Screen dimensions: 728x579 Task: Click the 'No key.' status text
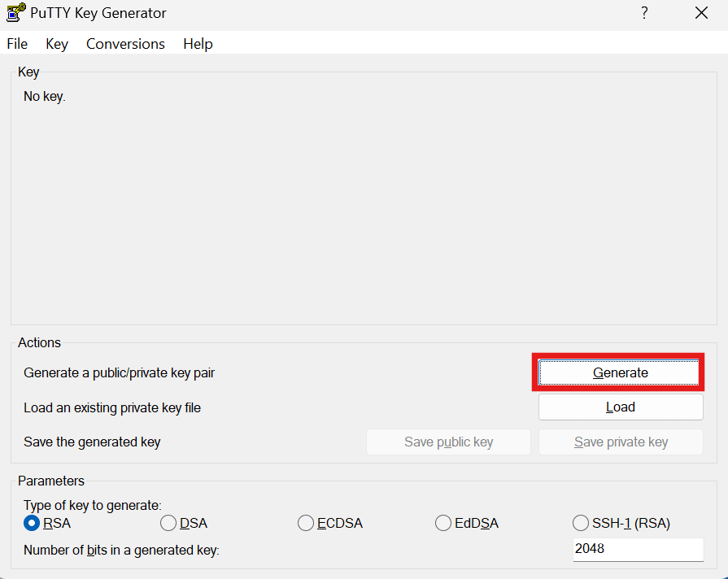45,97
